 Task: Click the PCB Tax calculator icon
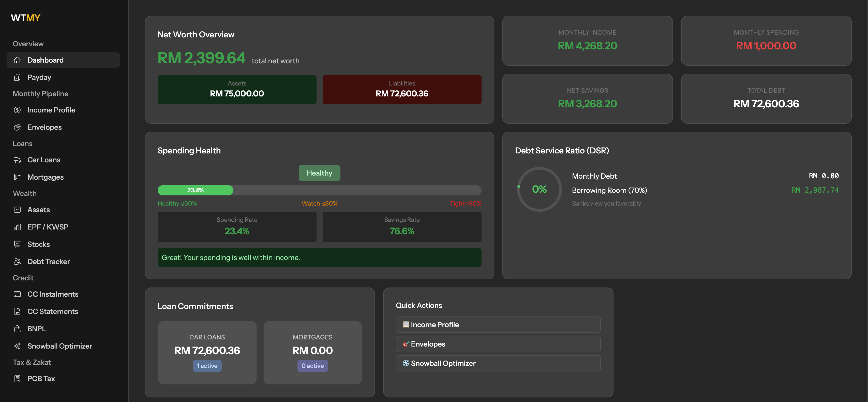coord(17,378)
